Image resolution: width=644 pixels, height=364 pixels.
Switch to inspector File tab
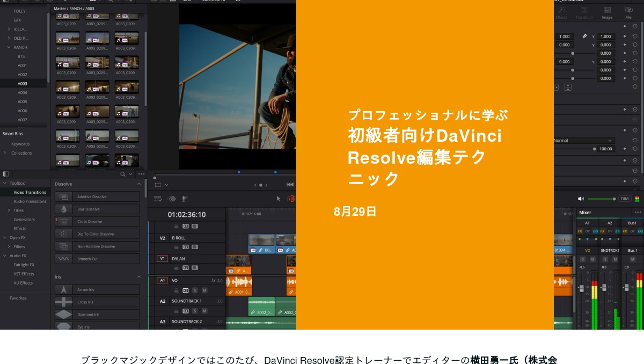click(628, 12)
